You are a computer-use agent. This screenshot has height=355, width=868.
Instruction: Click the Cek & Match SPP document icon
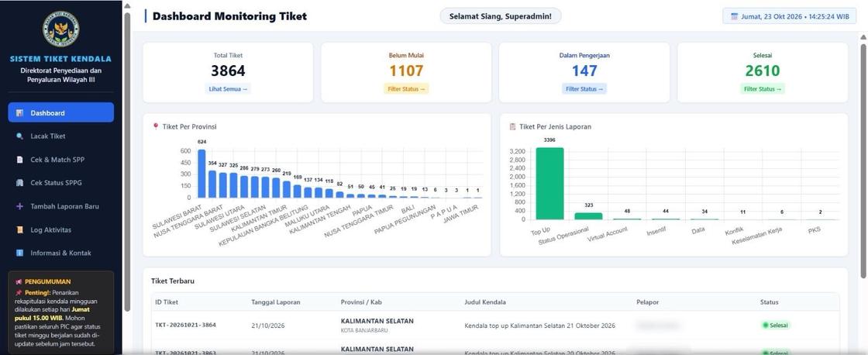click(20, 160)
